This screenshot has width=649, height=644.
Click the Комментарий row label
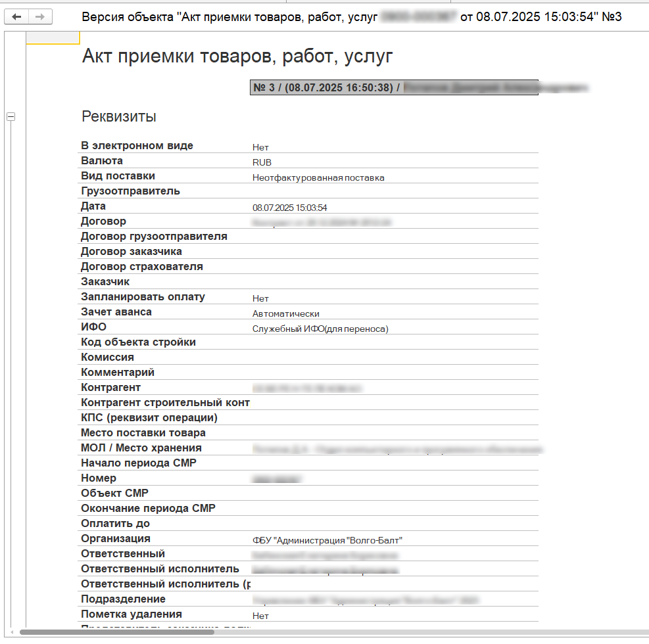tap(118, 373)
